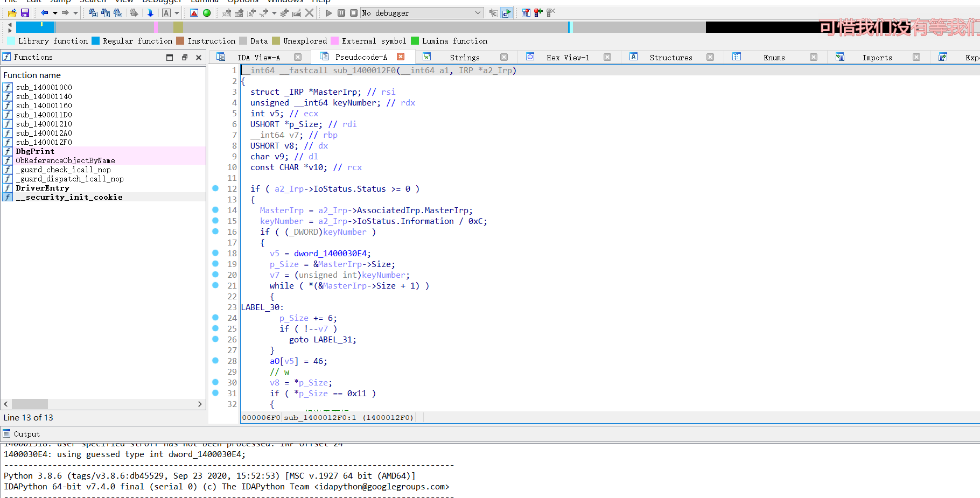Image resolution: width=980 pixels, height=498 pixels.
Task: Float the Functions panel with restore button
Action: pos(185,57)
